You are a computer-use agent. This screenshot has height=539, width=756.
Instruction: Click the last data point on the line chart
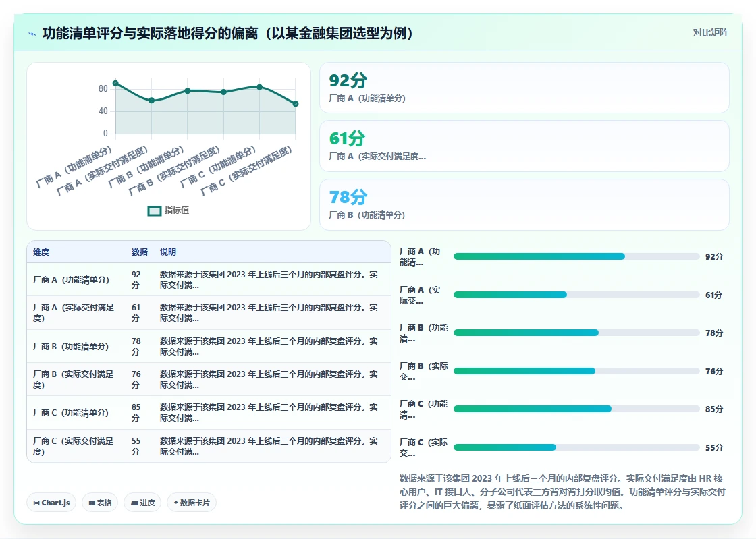[296, 104]
